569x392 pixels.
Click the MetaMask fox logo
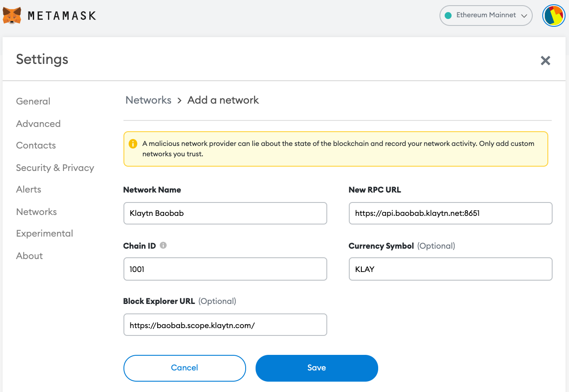(x=12, y=16)
